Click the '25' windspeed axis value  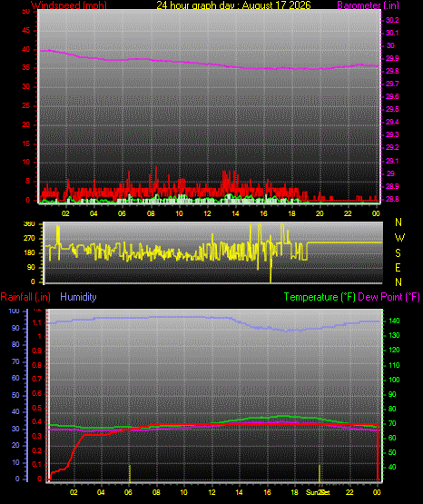(25, 105)
